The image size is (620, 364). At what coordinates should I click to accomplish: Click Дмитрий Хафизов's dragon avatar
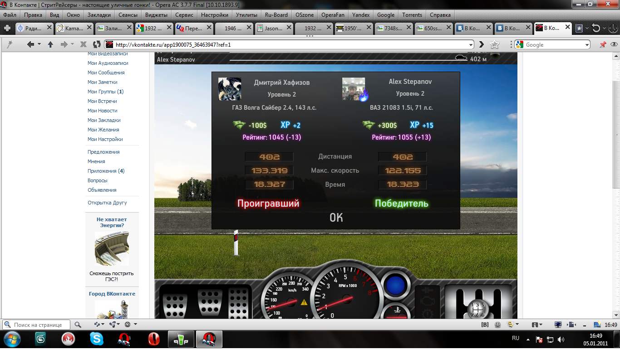(230, 89)
